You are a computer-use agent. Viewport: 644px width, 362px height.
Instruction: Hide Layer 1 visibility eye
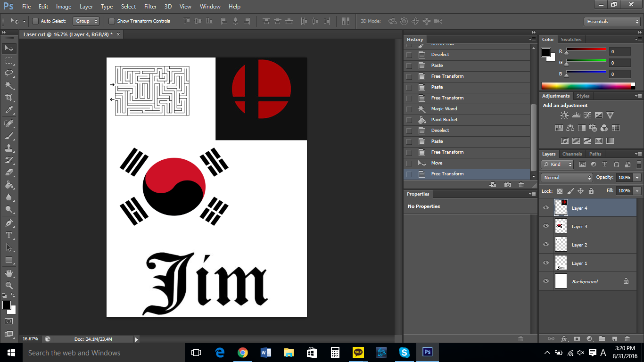546,263
